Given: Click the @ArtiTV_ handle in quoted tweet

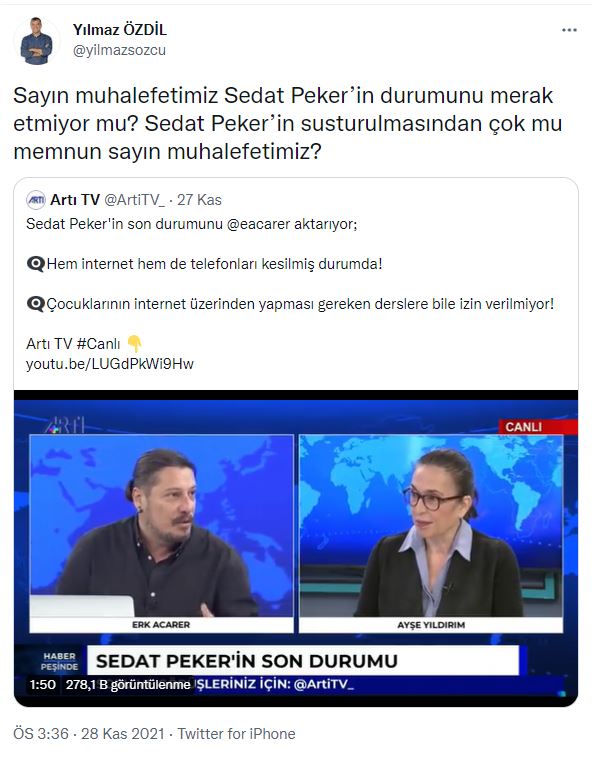Looking at the screenshot, I should 134,200.
